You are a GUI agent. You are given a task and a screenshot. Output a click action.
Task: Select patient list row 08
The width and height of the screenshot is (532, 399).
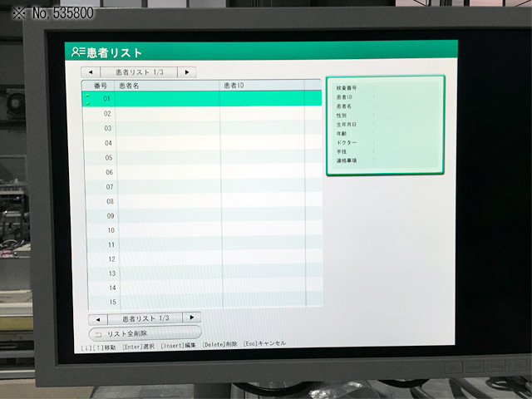(204, 201)
